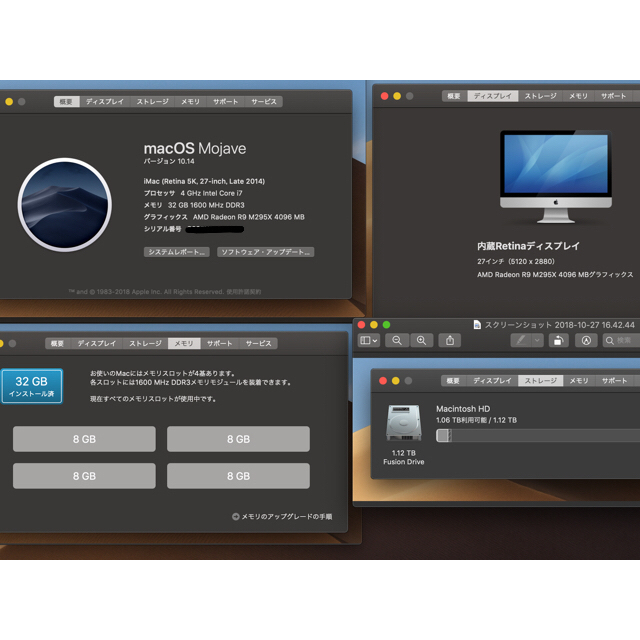
Task: Select ディスプレイ tab in the Retina display window
Action: [493, 96]
